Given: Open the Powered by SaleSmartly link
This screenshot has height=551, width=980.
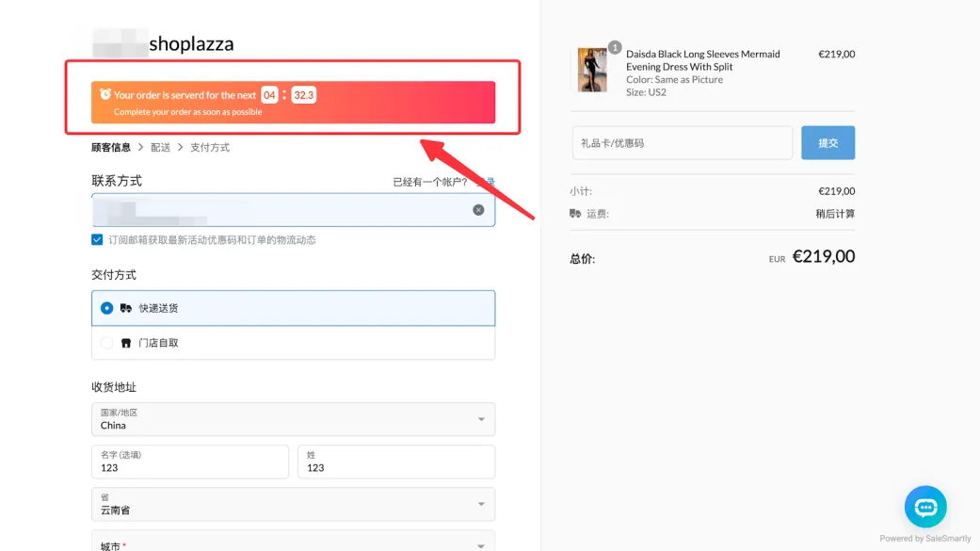Looking at the screenshot, I should (925, 539).
